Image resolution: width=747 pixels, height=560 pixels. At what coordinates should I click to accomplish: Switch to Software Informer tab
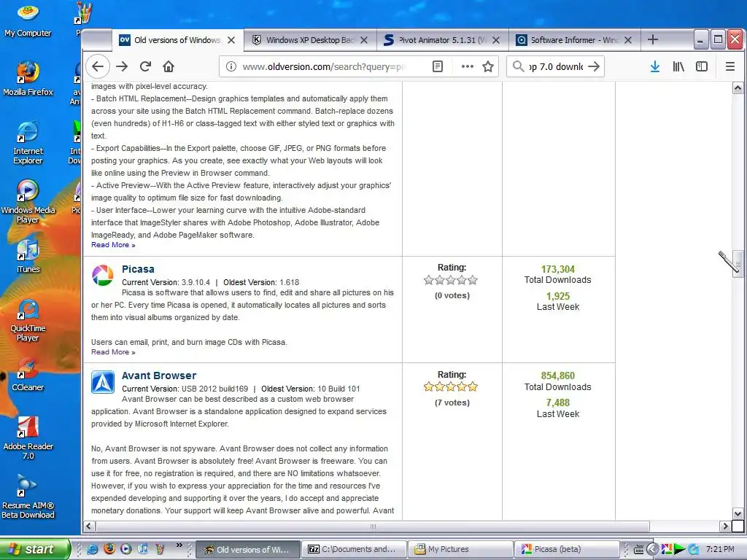click(x=574, y=40)
